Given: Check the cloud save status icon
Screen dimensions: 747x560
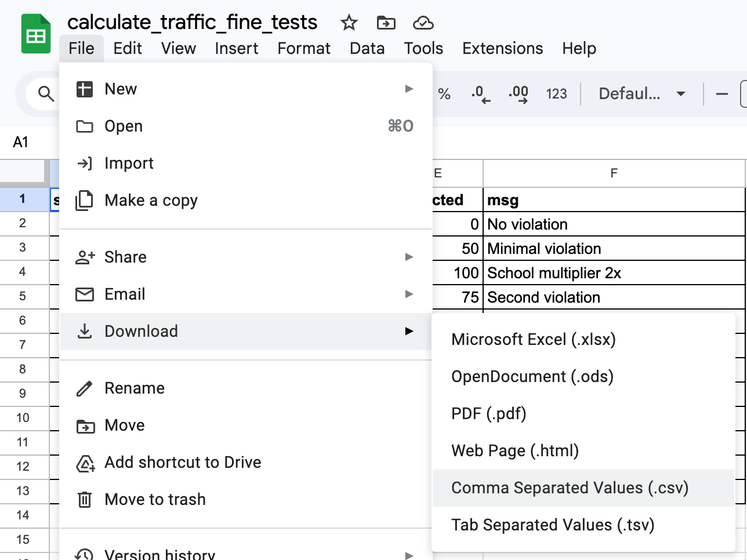Looking at the screenshot, I should [x=423, y=23].
